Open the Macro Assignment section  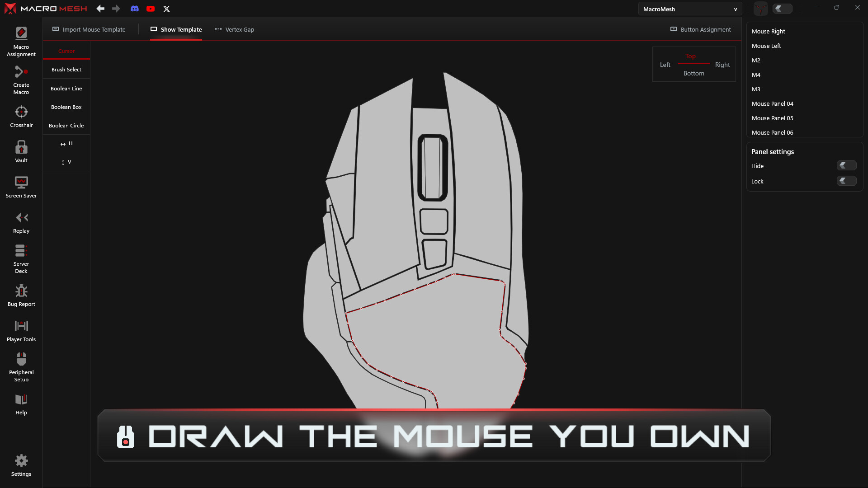click(x=21, y=42)
